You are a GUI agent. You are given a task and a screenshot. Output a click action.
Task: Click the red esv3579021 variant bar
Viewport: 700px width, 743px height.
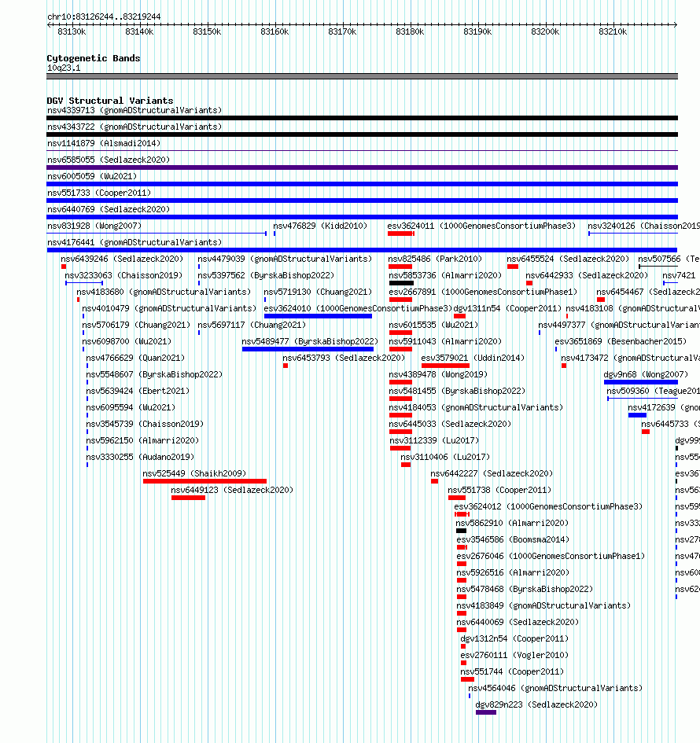coord(445,366)
